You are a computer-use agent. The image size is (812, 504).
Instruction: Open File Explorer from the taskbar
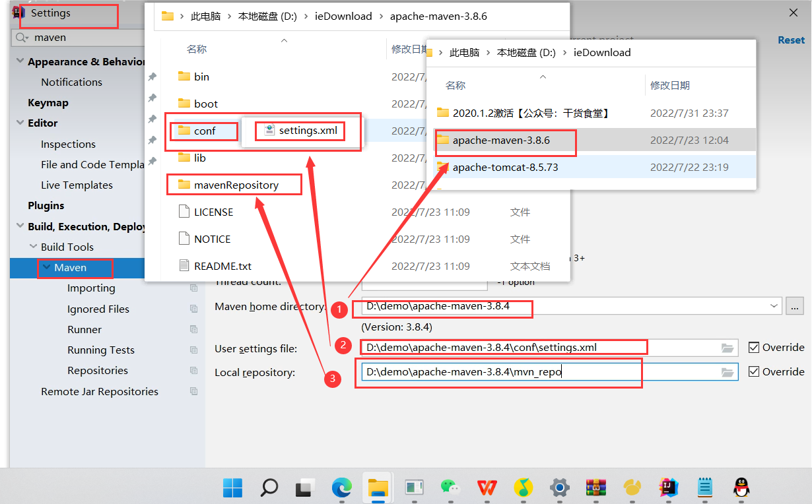point(378,488)
